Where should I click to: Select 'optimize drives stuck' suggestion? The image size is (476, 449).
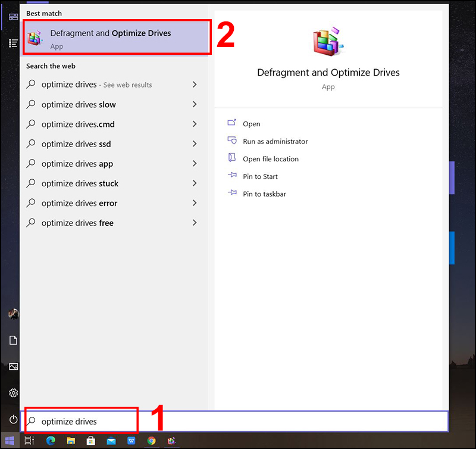point(114,183)
